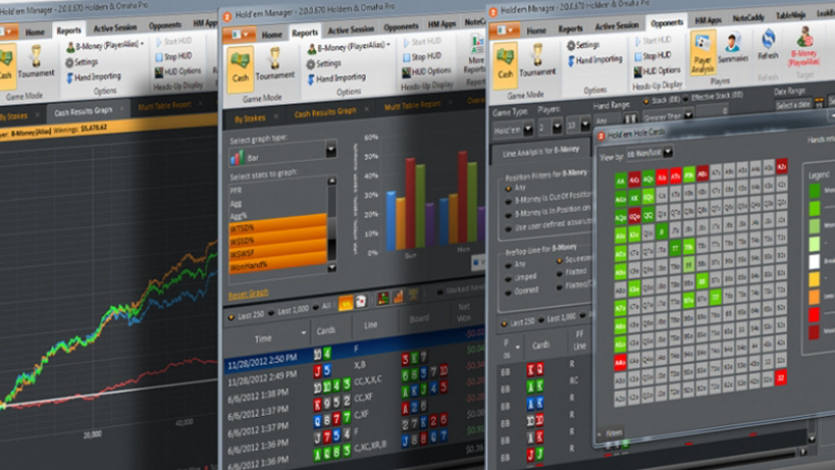Click Hand Importing in right window
The height and width of the screenshot is (470, 835).
tap(594, 60)
